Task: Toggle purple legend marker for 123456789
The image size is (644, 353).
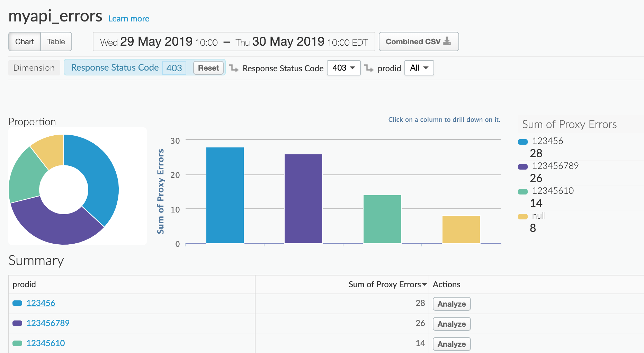Action: 522,166
